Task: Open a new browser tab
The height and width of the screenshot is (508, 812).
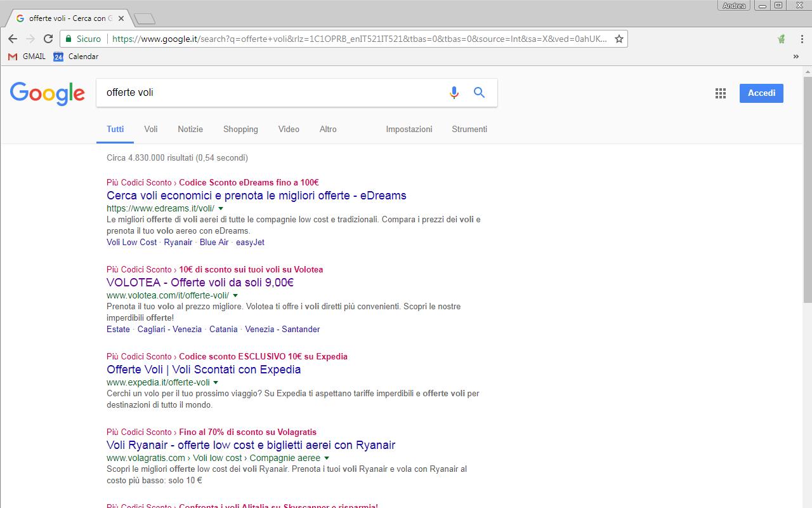Action: (x=145, y=18)
